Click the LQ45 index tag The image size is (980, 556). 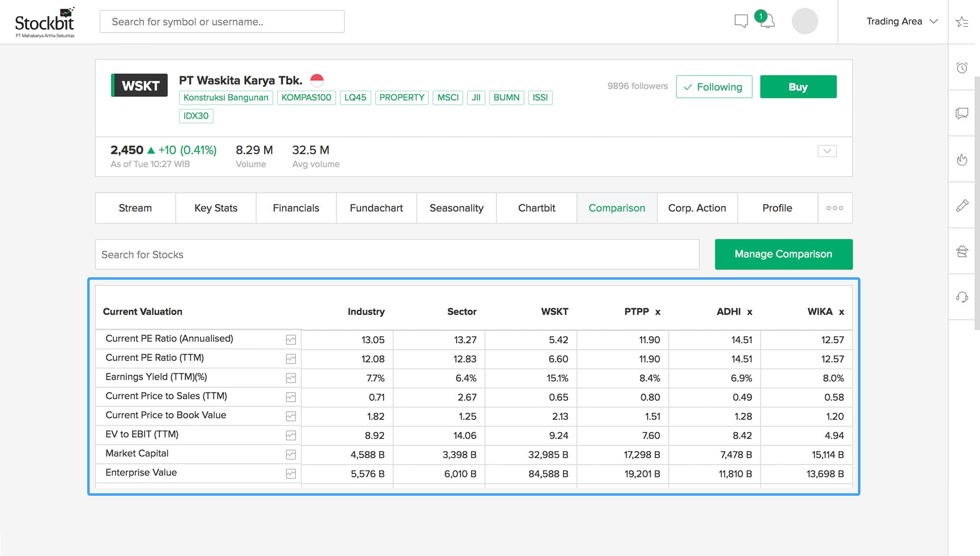(355, 97)
